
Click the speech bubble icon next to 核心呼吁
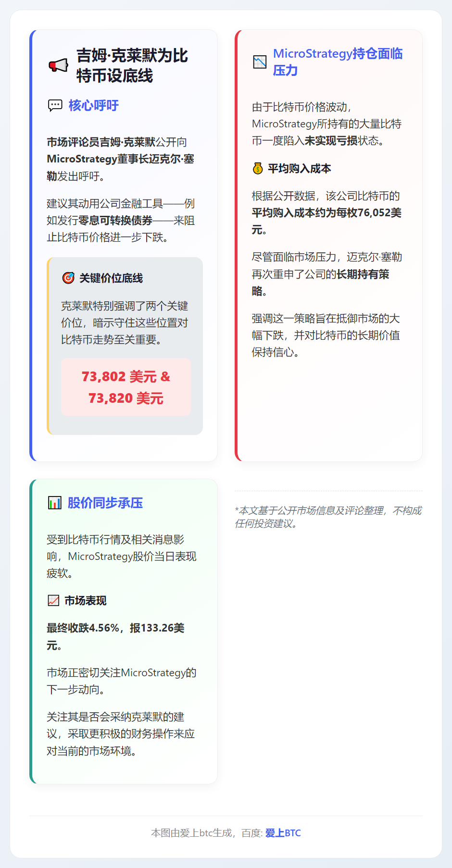(x=55, y=105)
